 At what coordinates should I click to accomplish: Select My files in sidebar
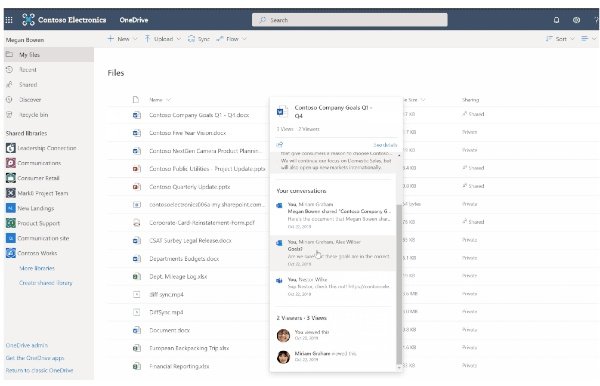[49, 55]
